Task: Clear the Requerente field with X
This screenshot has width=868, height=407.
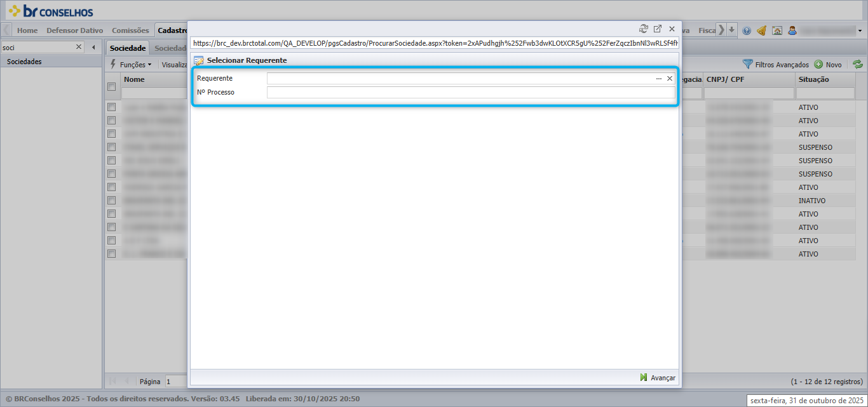Action: point(669,78)
